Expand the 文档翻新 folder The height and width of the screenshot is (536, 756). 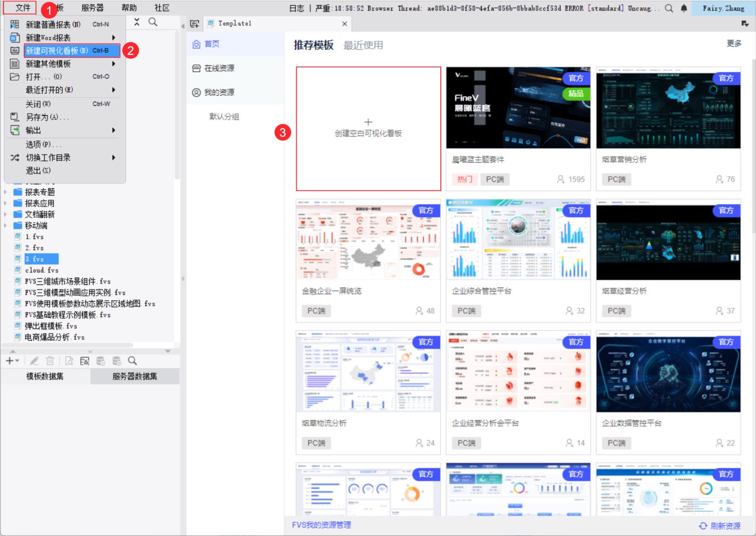[x=6, y=215]
